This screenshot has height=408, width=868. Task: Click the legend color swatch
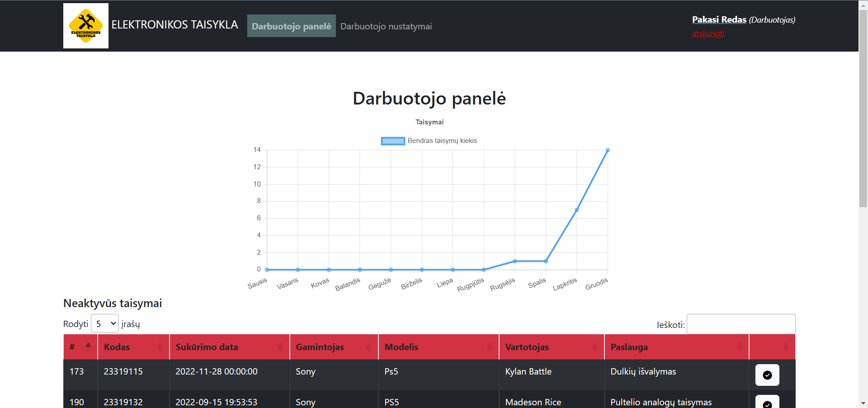point(392,141)
